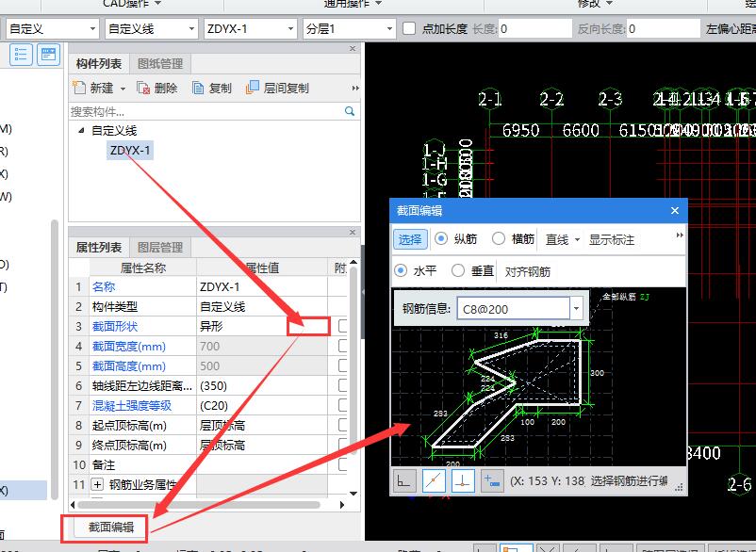The image size is (756, 552).
Task: Click the 复制 copy component icon
Action: coord(198,88)
